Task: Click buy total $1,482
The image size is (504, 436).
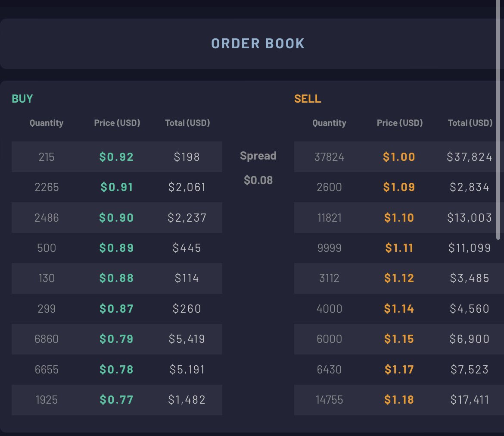Action: [187, 400]
